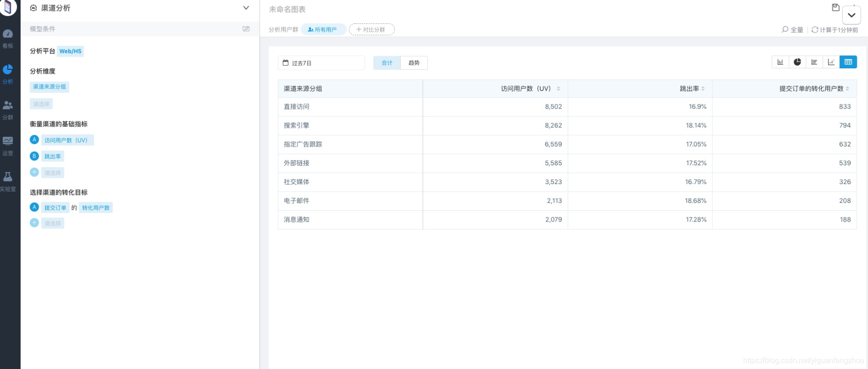Viewport: 868px width, 369px height.
Task: Change the 渠道来源分组 dimension
Action: tap(50, 87)
